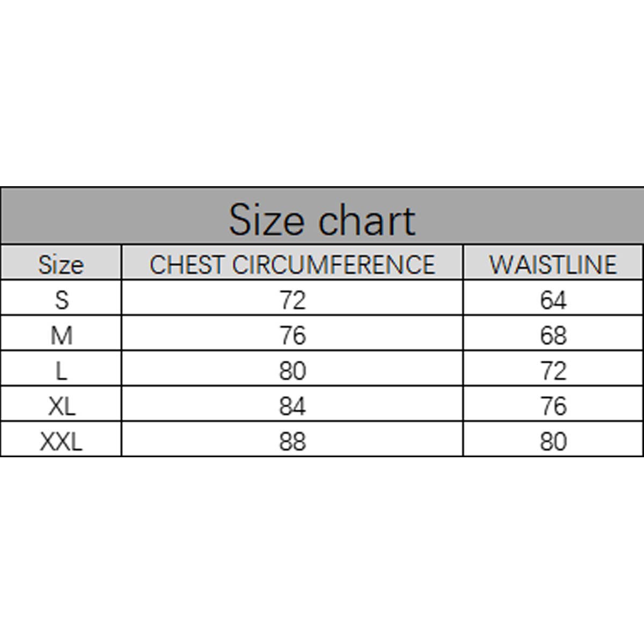The height and width of the screenshot is (644, 644).
Task: Select waistline value 72 for size L
Action: pos(553,371)
